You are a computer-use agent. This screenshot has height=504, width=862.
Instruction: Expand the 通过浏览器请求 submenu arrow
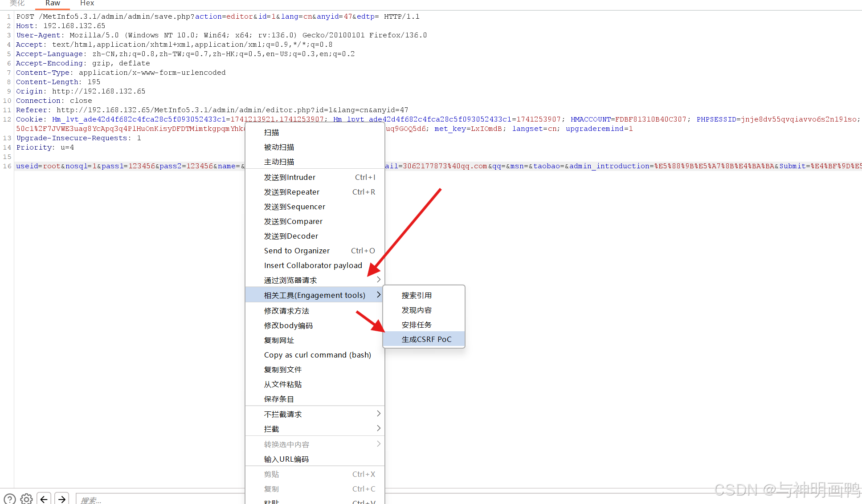(378, 280)
